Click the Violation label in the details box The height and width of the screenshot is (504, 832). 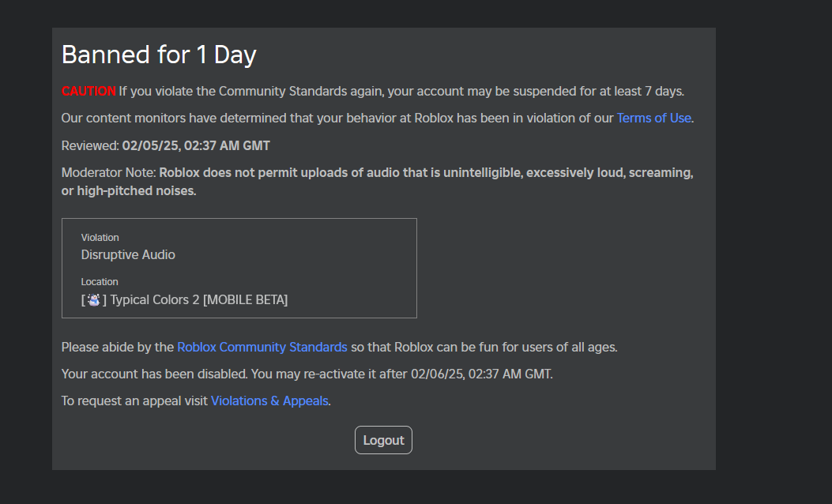click(100, 237)
